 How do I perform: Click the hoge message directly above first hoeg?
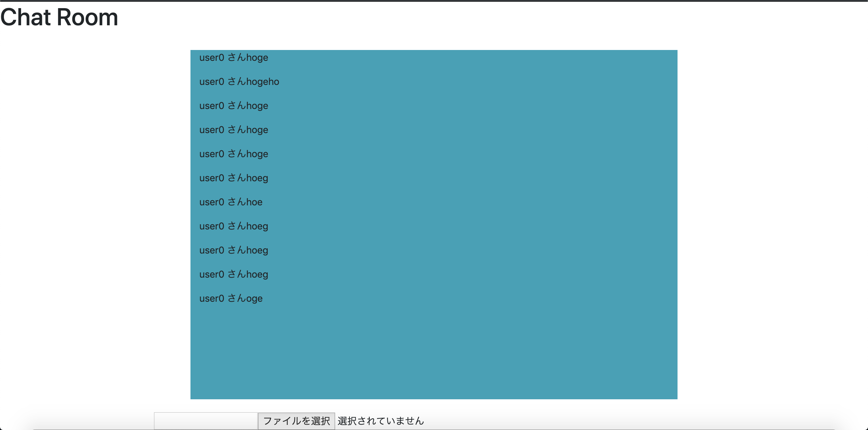coord(234,154)
